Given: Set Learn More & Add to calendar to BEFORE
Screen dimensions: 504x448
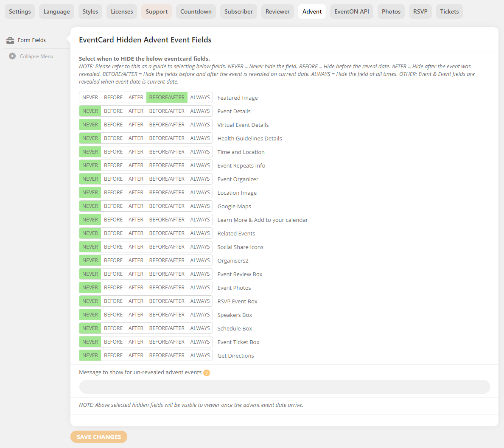Looking at the screenshot, I should click(x=113, y=219).
